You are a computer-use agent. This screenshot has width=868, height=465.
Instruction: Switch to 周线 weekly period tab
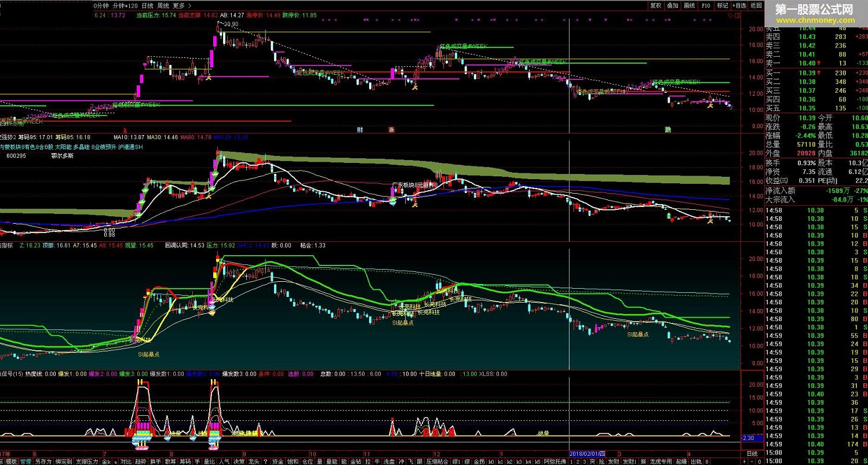pos(163,5)
